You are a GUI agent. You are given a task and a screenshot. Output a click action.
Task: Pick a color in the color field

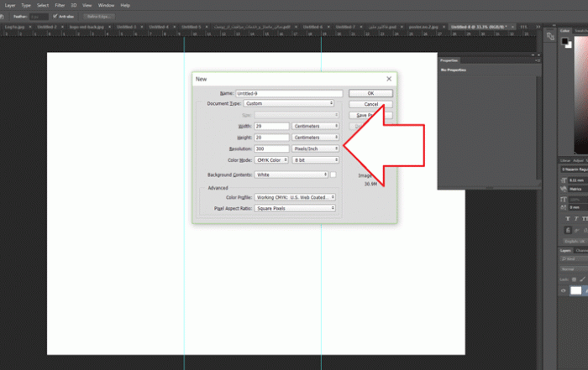pos(581,94)
